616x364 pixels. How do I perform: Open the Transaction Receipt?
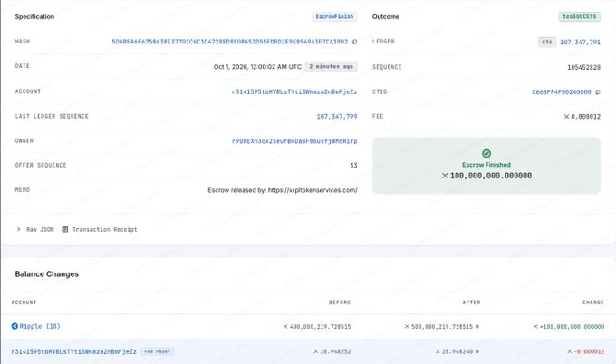point(105,229)
